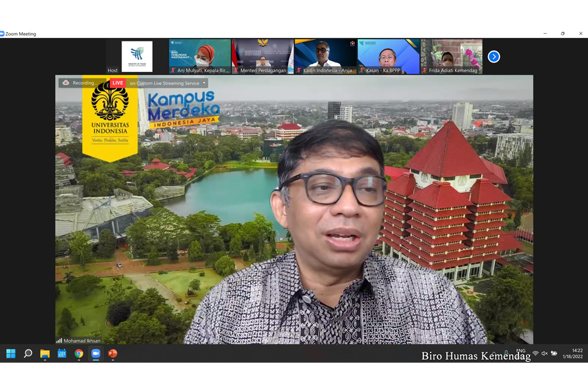Open PowerPoint from the taskbar
Viewport: 588px width, 392px height.
point(113,353)
